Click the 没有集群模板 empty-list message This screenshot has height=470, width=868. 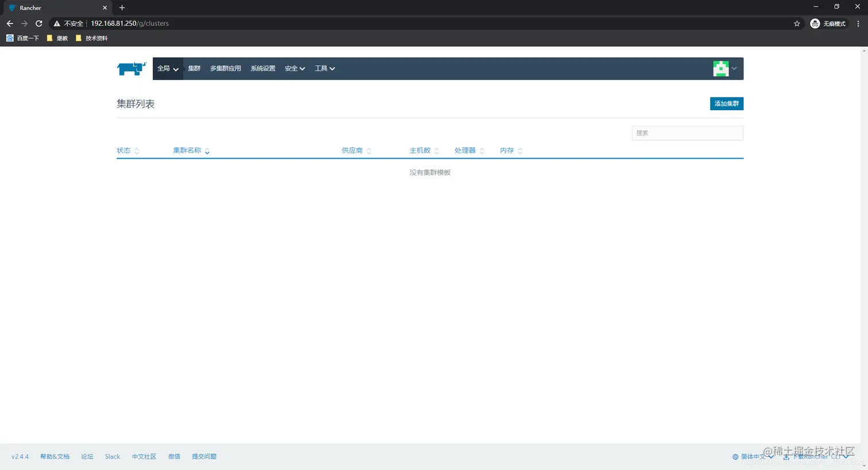click(x=430, y=172)
